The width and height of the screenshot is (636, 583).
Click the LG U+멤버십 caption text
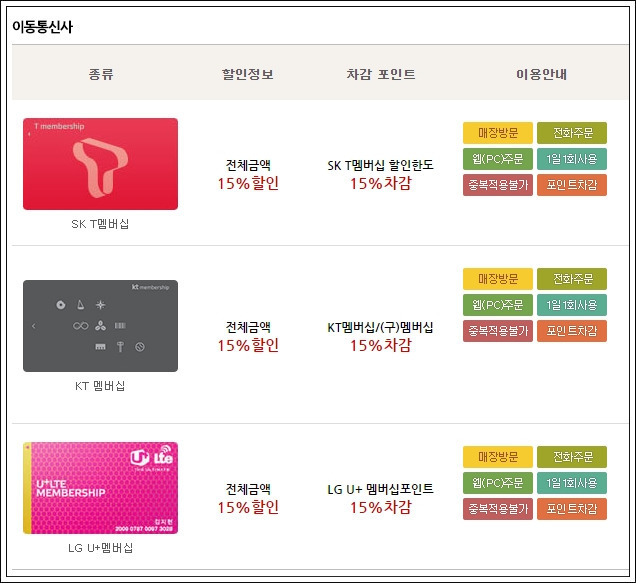(100, 548)
